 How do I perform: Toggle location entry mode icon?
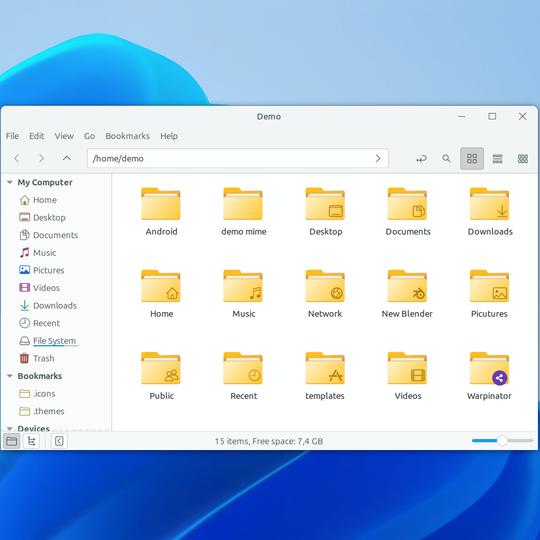point(421,159)
